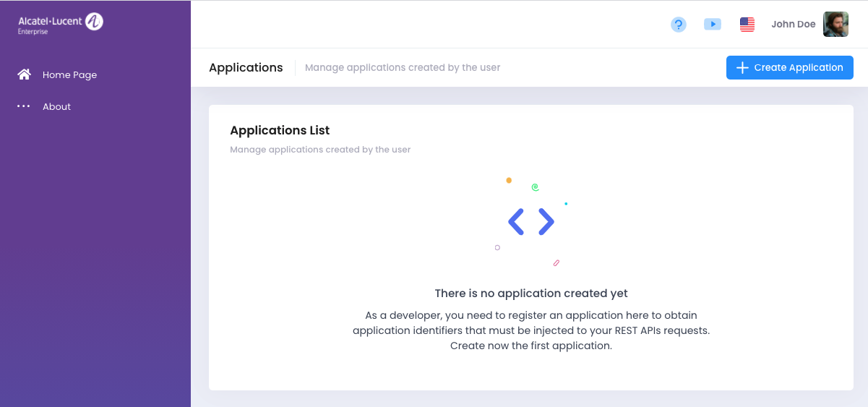The image size is (868, 407).
Task: Click the blue code brackets illustration
Action: point(531,222)
